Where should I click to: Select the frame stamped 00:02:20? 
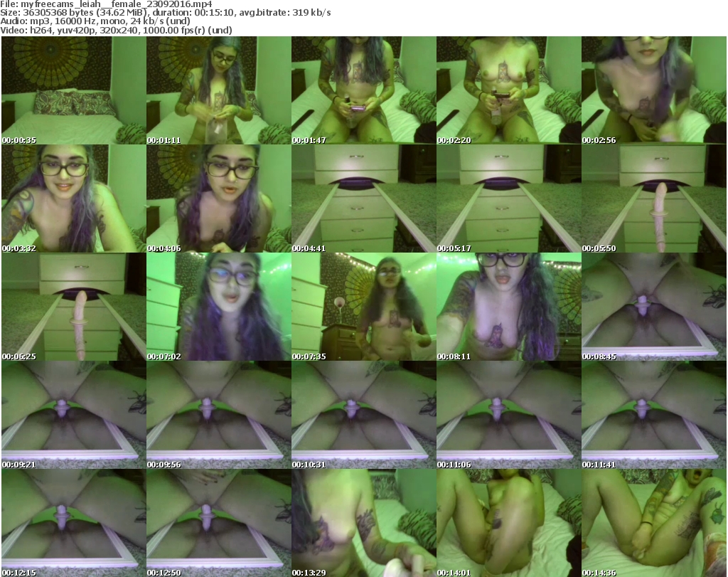[509, 90]
